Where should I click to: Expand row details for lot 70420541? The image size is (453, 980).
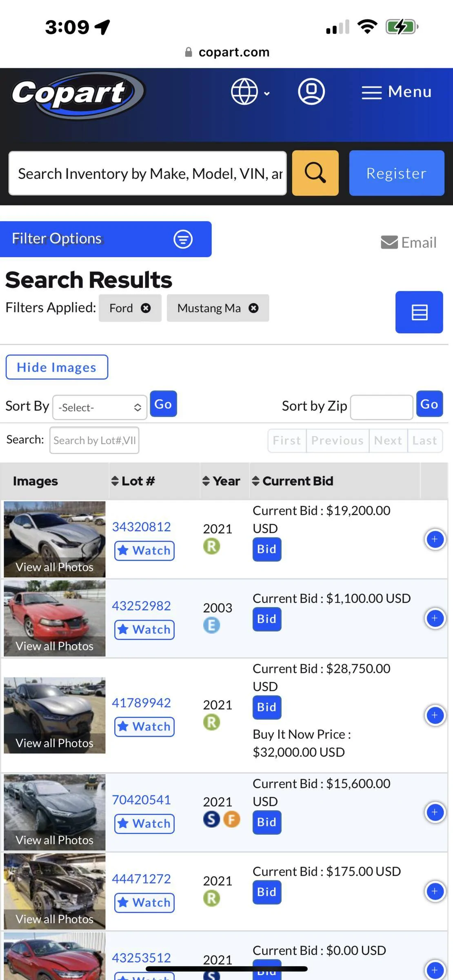435,812
